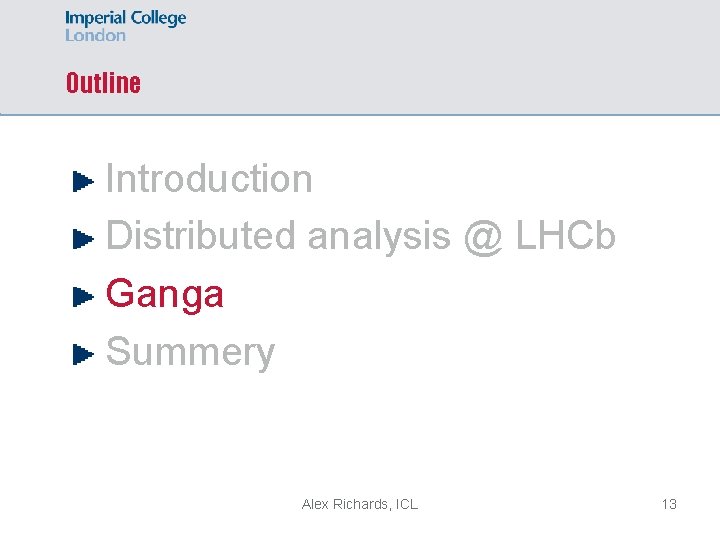Viewport: 720px width, 540px height.
Task: Click the London word in the logo
Action: click(95, 35)
